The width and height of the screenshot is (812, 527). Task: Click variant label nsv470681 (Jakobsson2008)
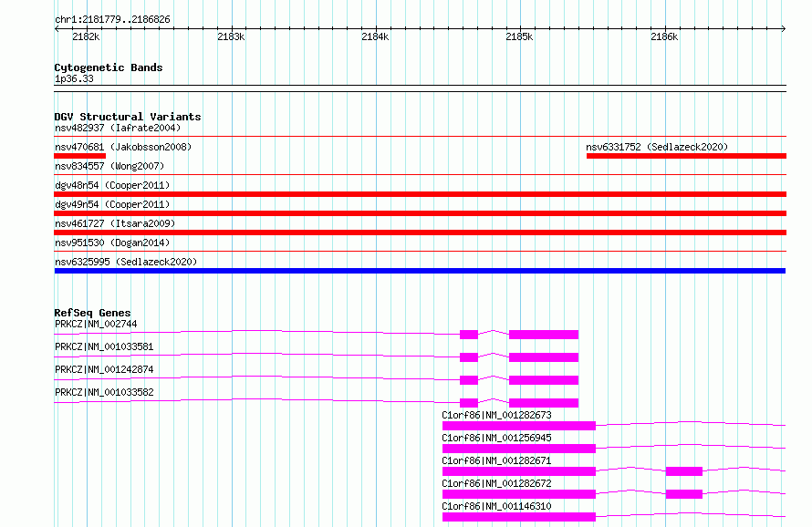(123, 147)
